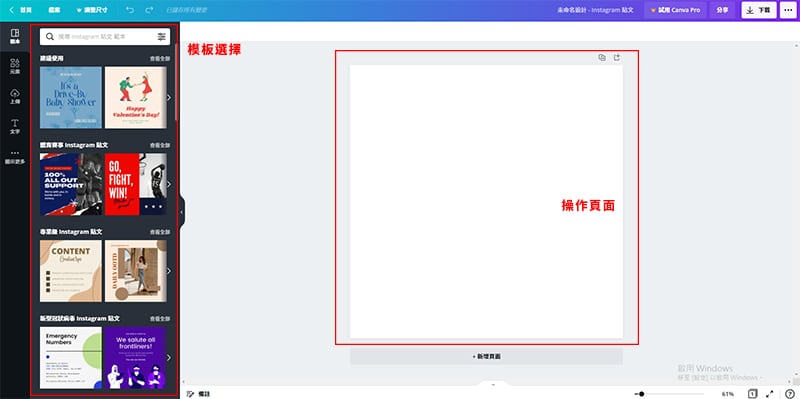Screen dimensions: 800x399
Task: Open the Uploads (上傳) sidebar tab
Action: click(x=15, y=96)
